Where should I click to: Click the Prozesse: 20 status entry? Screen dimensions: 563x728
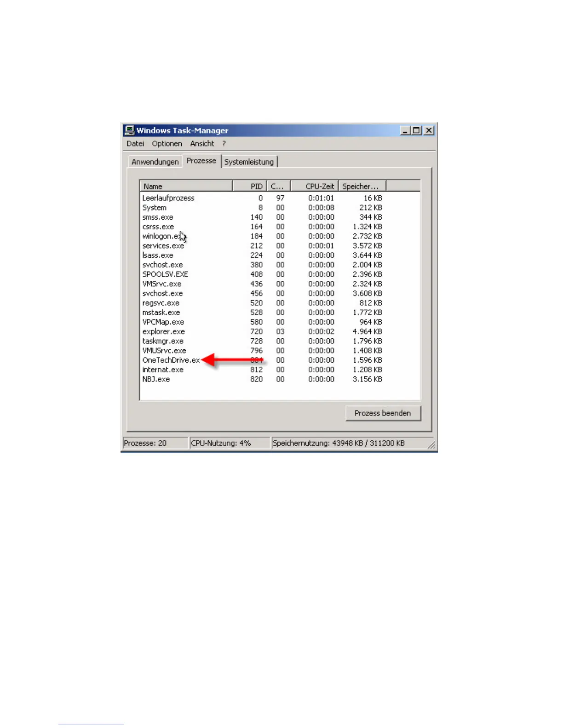coord(155,443)
